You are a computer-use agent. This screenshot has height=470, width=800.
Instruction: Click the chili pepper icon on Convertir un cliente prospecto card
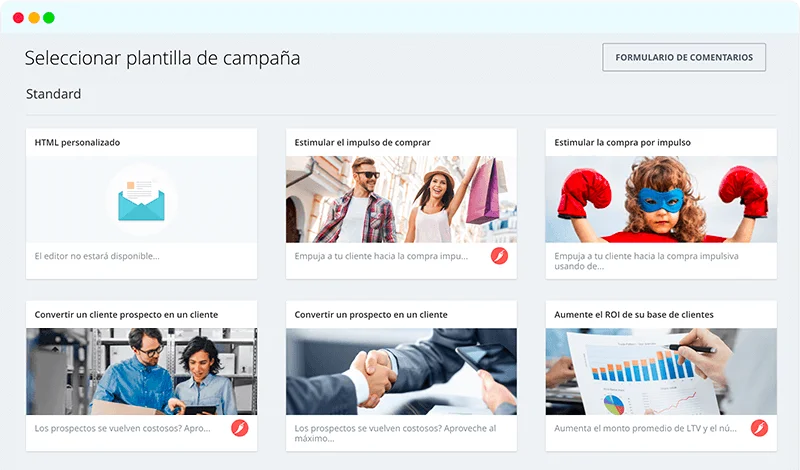tap(239, 428)
